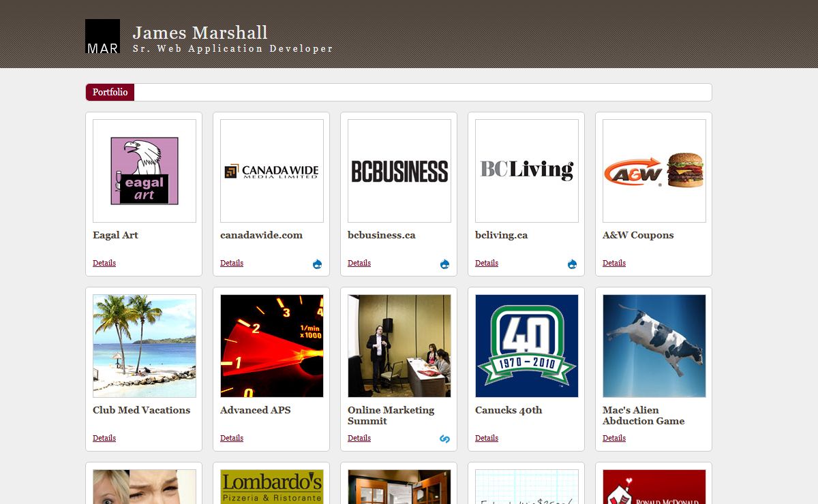This screenshot has height=504, width=818.
Task: Click the A&W burger thumbnail
Action: [x=654, y=171]
